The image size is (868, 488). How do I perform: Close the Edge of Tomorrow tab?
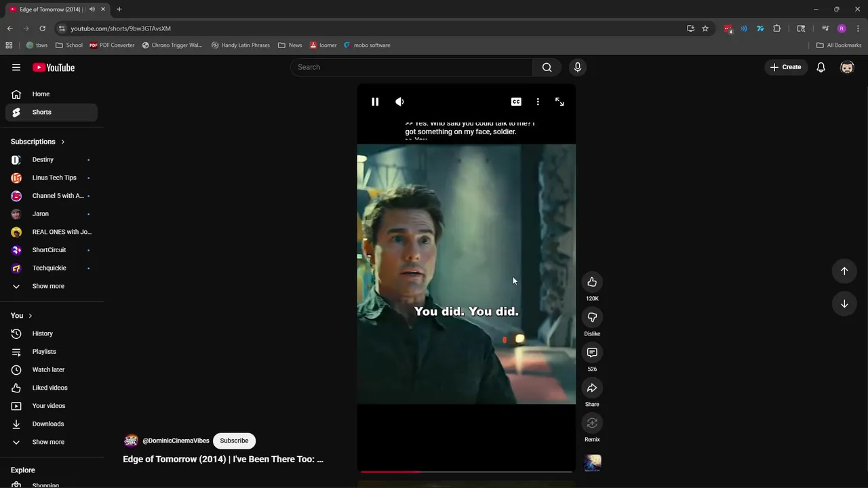click(x=103, y=9)
